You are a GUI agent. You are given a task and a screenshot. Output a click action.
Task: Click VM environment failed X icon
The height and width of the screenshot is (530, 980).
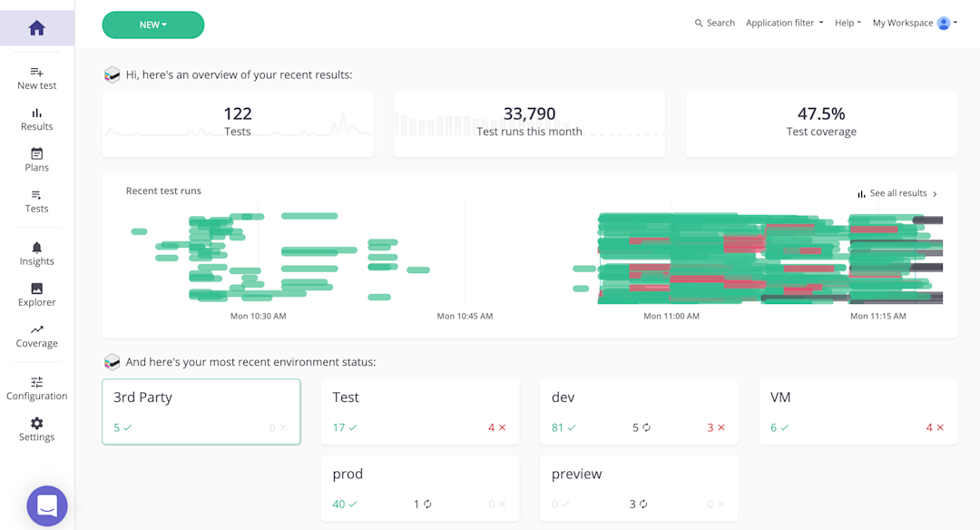click(940, 427)
